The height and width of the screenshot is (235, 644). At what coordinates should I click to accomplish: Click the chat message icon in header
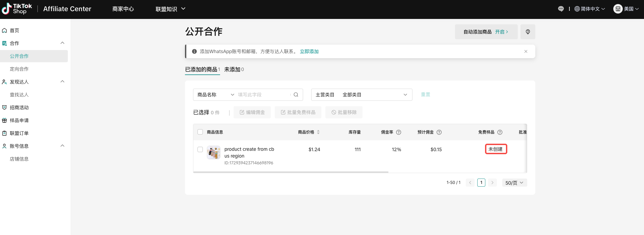click(561, 9)
